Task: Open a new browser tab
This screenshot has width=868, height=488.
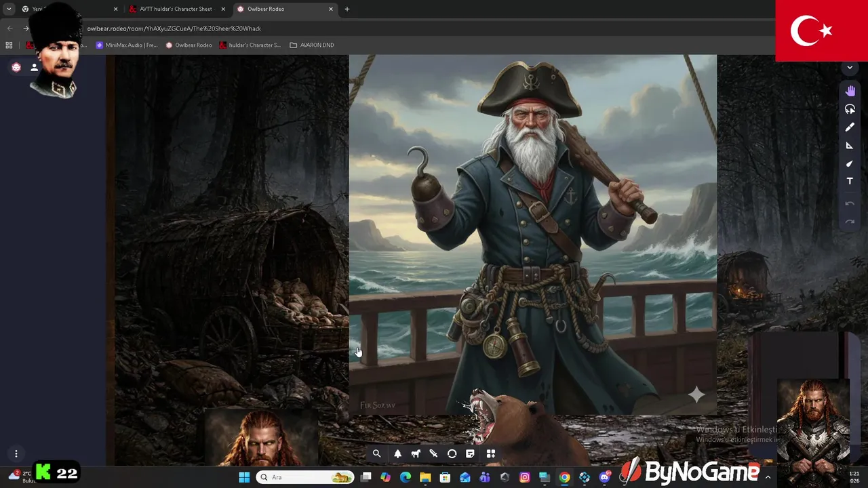Action: [x=347, y=9]
